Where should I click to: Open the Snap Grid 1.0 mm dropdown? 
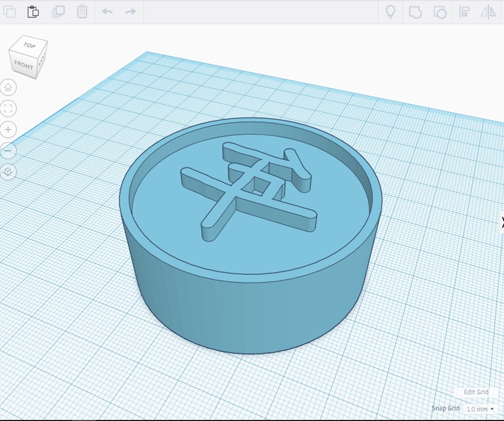(480, 409)
